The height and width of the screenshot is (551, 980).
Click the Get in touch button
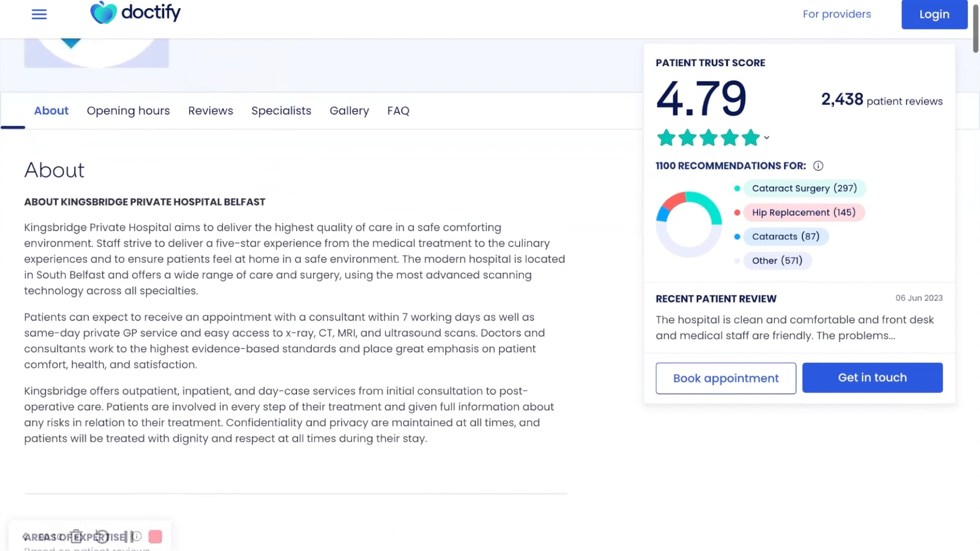click(872, 378)
